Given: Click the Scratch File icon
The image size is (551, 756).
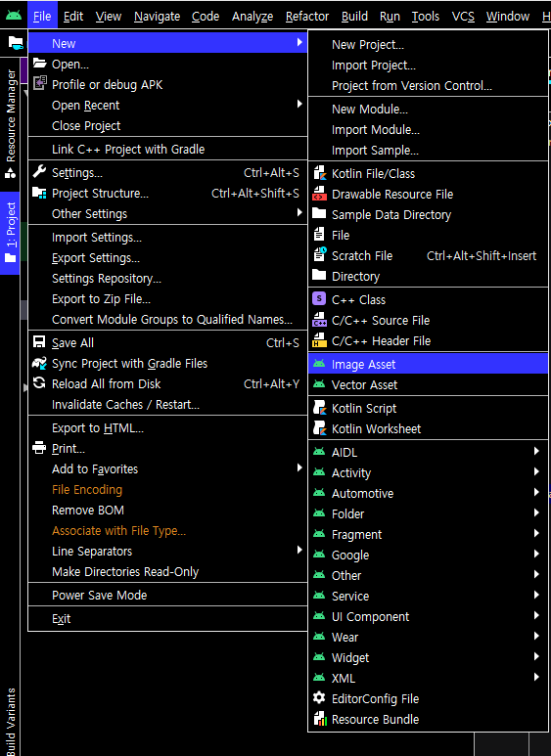Looking at the screenshot, I should point(320,254).
